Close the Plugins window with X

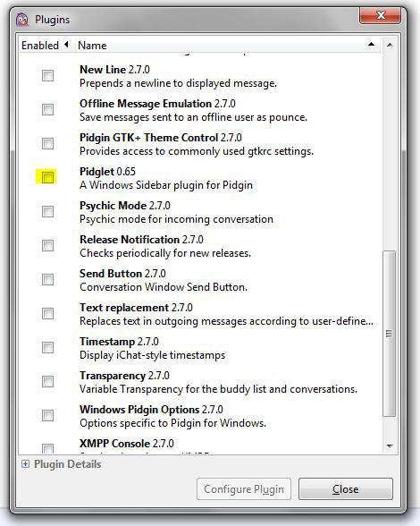tap(380, 15)
